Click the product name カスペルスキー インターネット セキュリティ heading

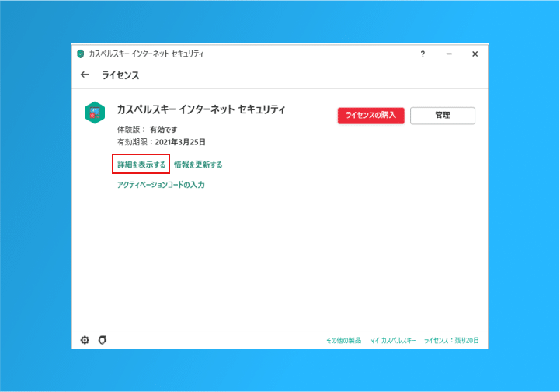(201, 110)
